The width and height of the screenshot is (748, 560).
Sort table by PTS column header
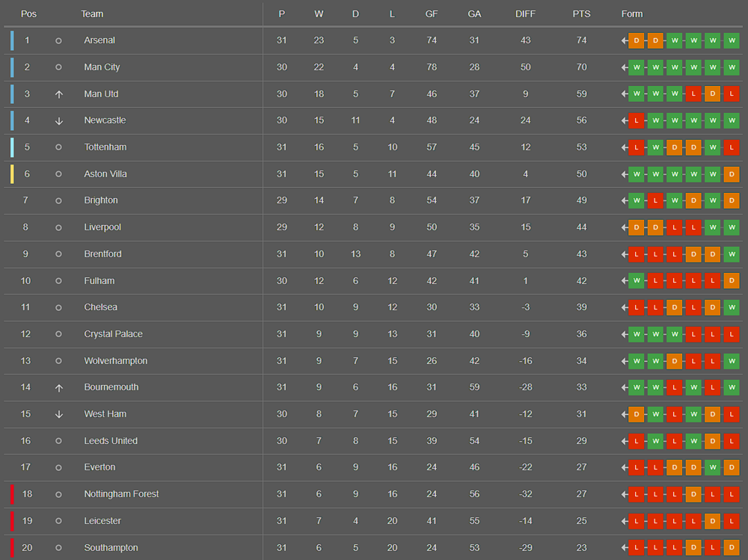pos(581,14)
